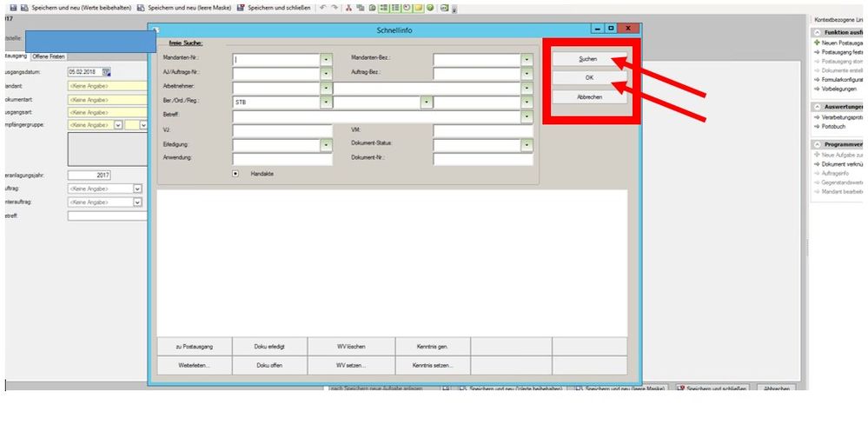Viewport: 868px width, 424px height.
Task: Open the Dokument-Status dropdown
Action: pyautogui.click(x=527, y=145)
